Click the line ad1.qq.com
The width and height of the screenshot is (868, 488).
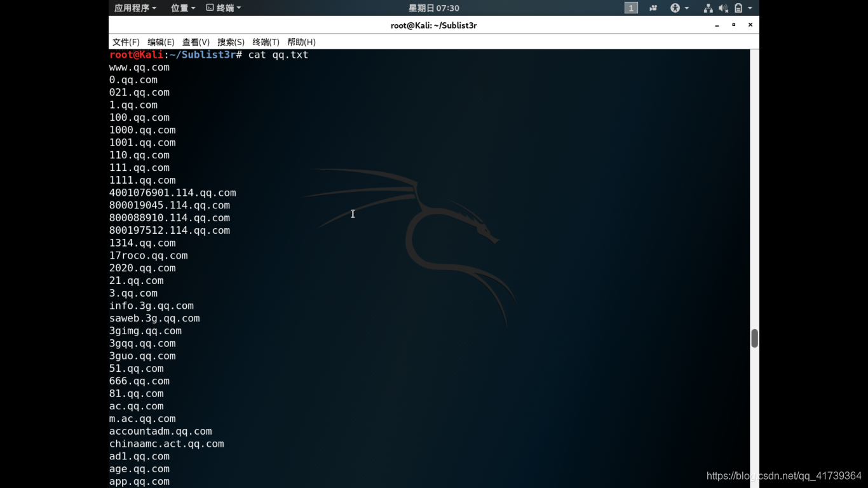coord(139,456)
